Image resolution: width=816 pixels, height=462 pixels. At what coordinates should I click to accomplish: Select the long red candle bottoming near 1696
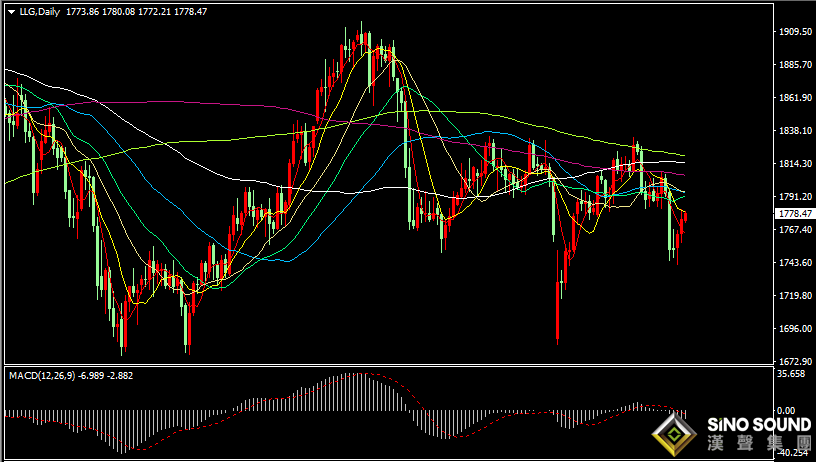(x=557, y=298)
